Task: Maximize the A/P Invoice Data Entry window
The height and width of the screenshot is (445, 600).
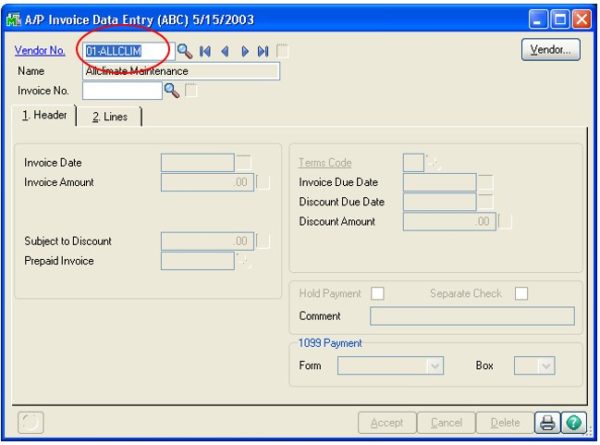Action: point(560,19)
